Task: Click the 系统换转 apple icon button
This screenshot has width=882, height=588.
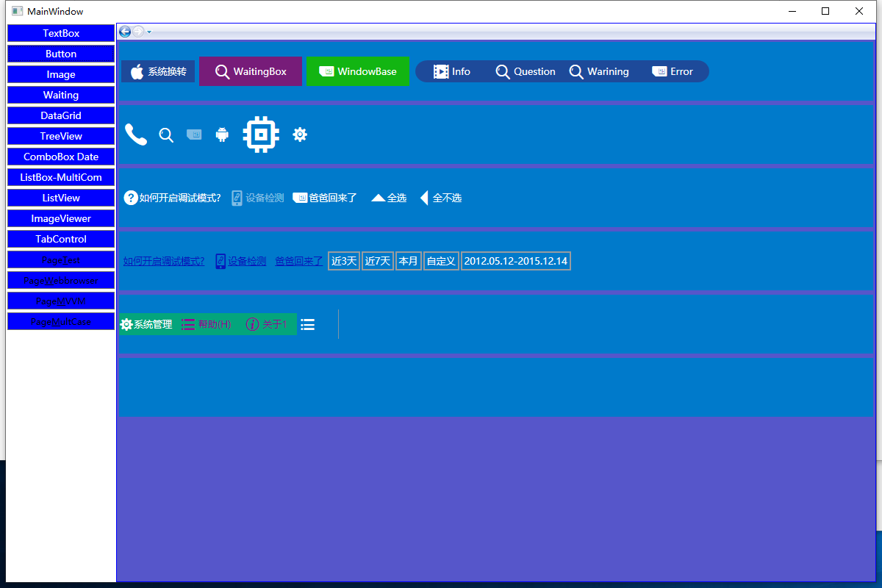Action: tap(158, 71)
